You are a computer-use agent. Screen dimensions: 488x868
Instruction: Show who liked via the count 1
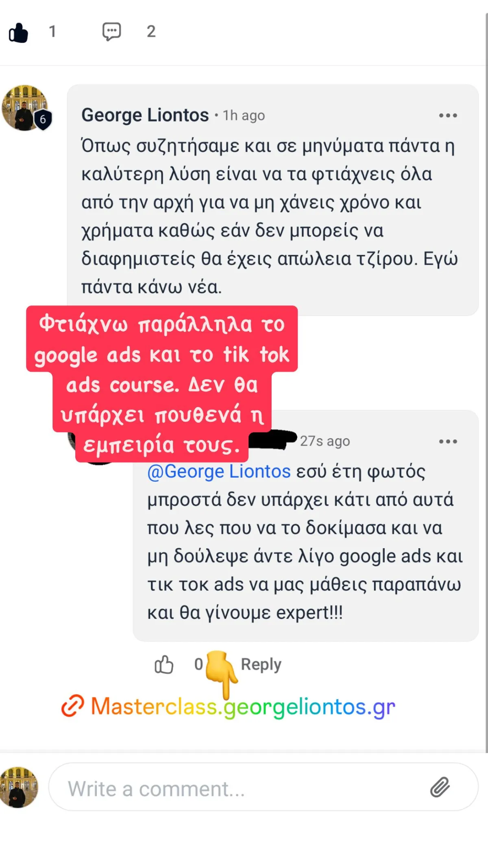52,32
